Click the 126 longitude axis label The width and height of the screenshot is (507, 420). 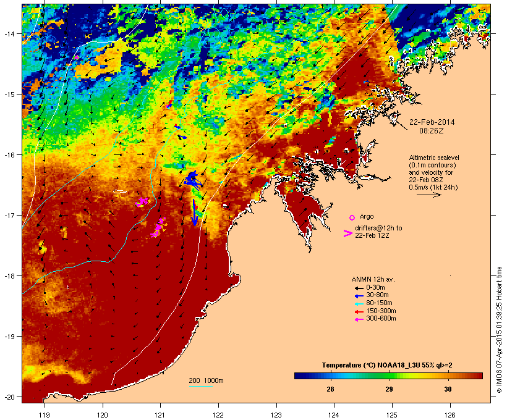450,415
